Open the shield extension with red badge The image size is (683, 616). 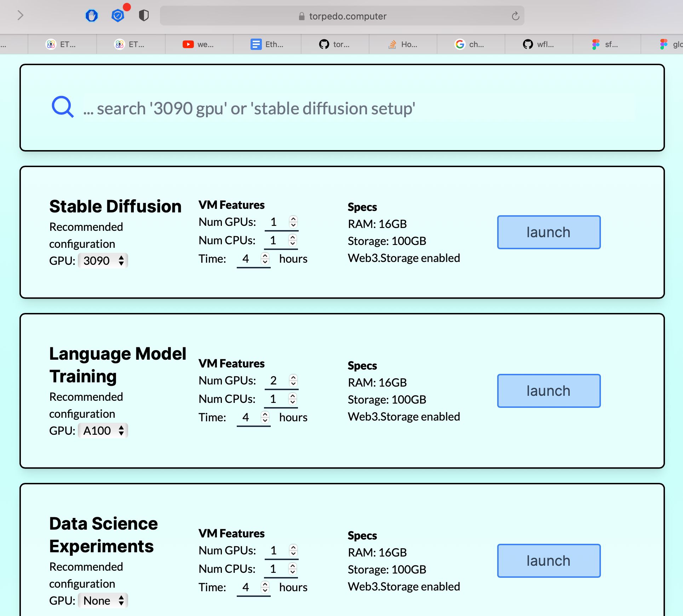click(x=118, y=16)
